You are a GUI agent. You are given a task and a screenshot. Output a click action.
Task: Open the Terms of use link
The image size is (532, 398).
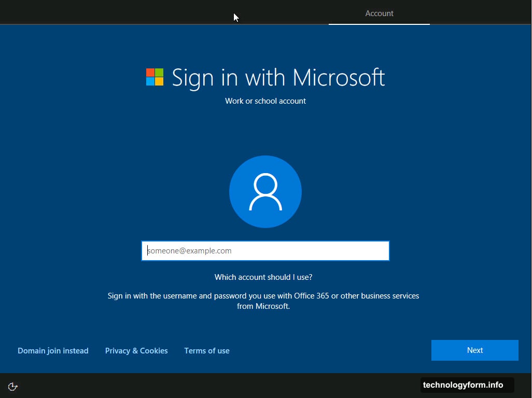point(207,350)
